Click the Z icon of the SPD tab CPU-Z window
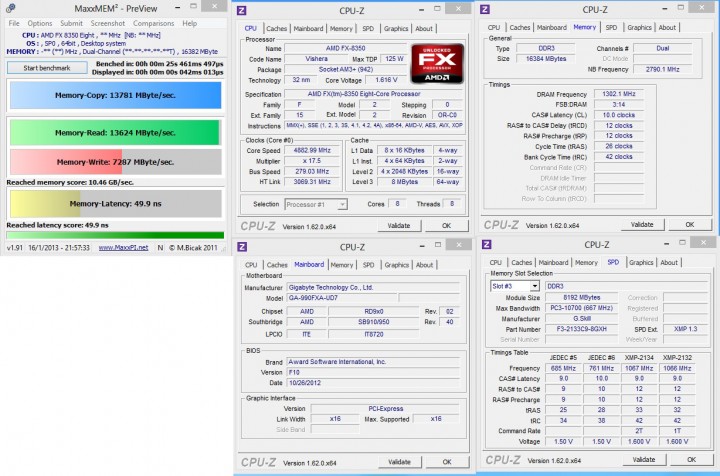Image resolution: width=720 pixels, height=476 pixels. 487,245
